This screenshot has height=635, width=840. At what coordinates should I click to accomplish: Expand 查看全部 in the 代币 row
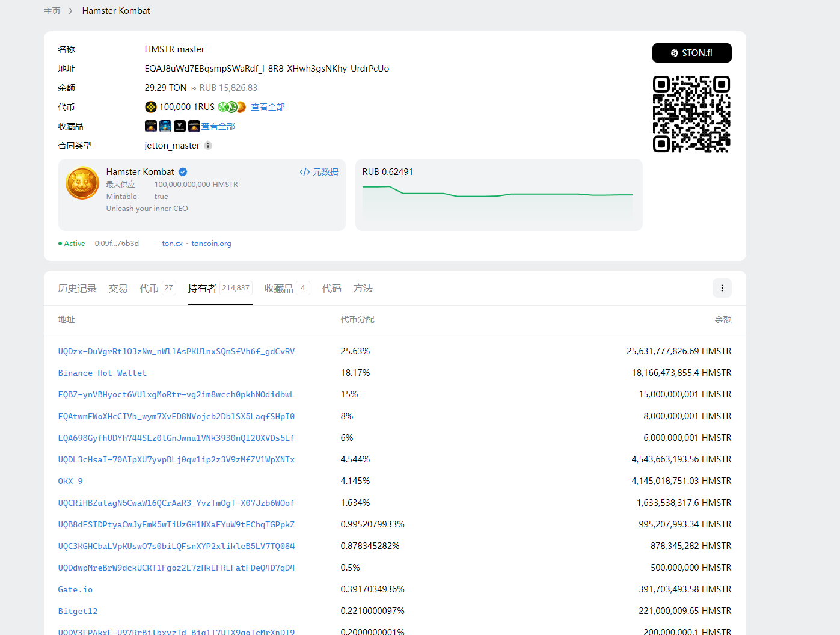(268, 107)
